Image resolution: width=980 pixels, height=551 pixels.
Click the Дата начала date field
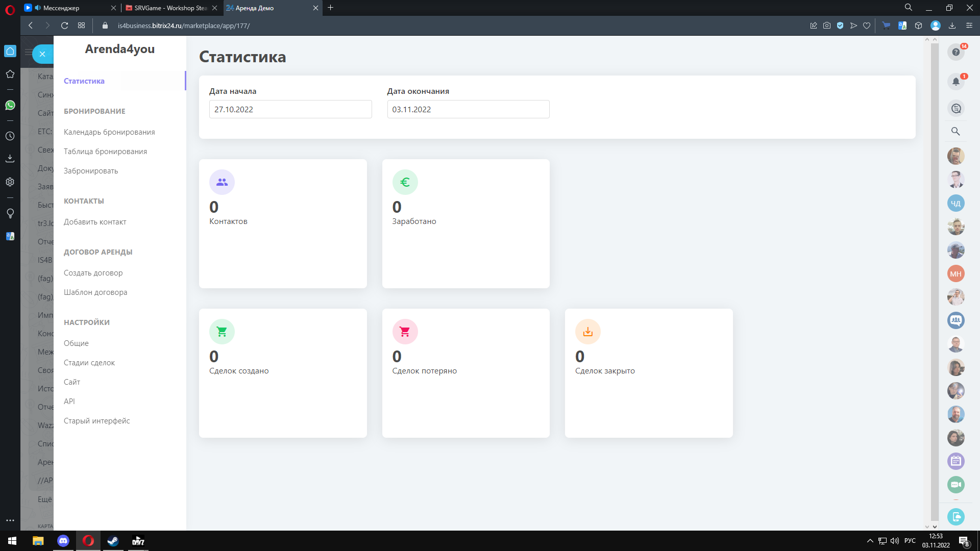pos(290,109)
